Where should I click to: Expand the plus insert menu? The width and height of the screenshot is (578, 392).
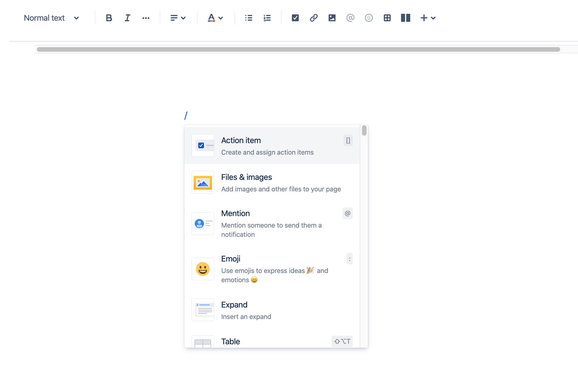pos(428,18)
